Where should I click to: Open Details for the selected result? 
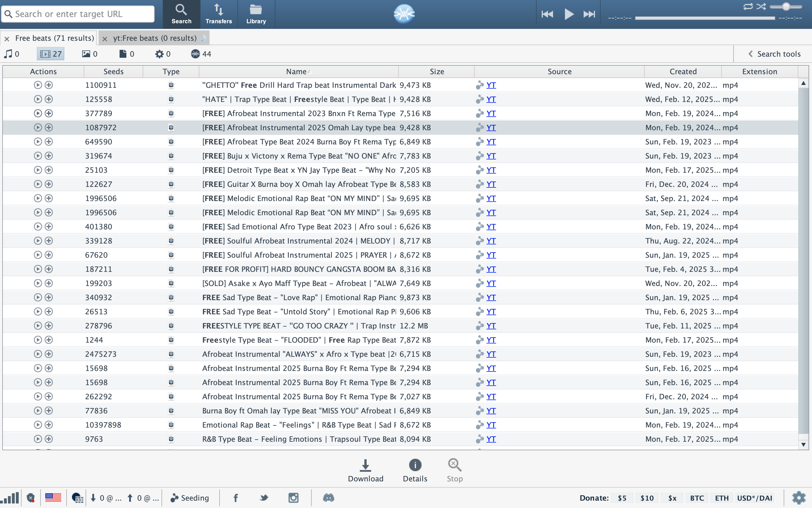tap(415, 470)
